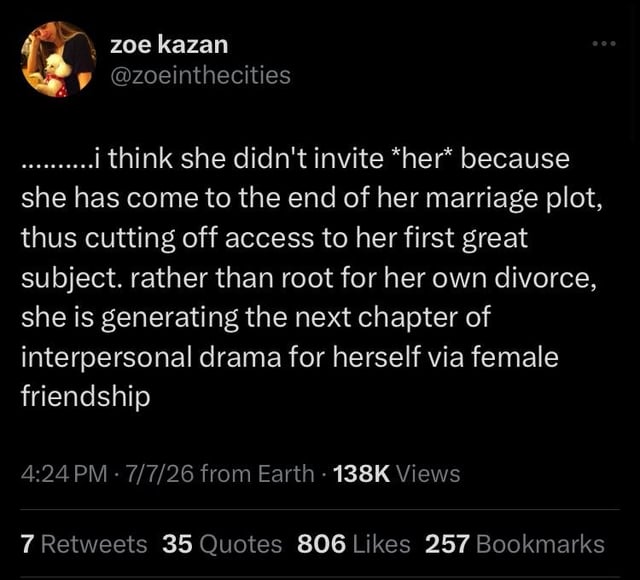Open the 35 Quotes list
Screen dimensions: 640x580
click(x=222, y=544)
